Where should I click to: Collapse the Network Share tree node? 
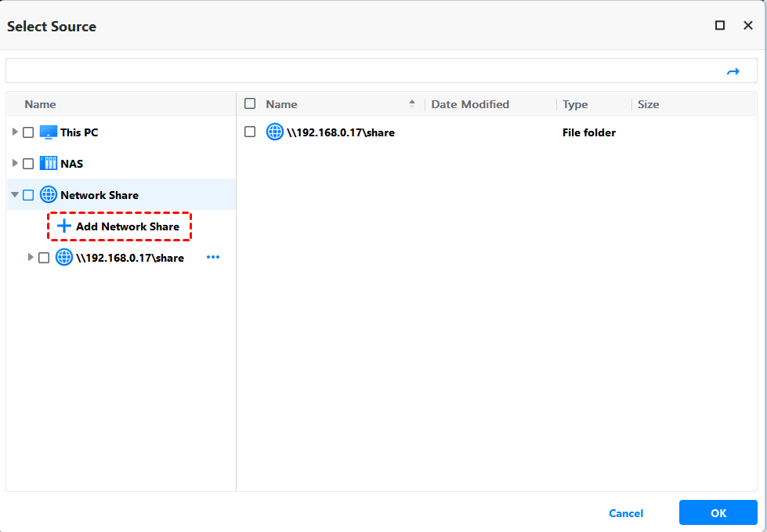[x=15, y=195]
